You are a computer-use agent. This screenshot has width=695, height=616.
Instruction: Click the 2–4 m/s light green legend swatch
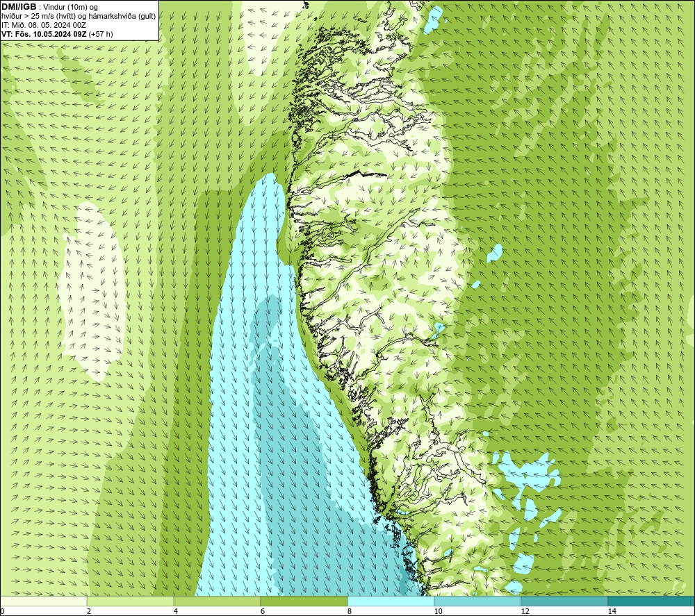coord(131,601)
